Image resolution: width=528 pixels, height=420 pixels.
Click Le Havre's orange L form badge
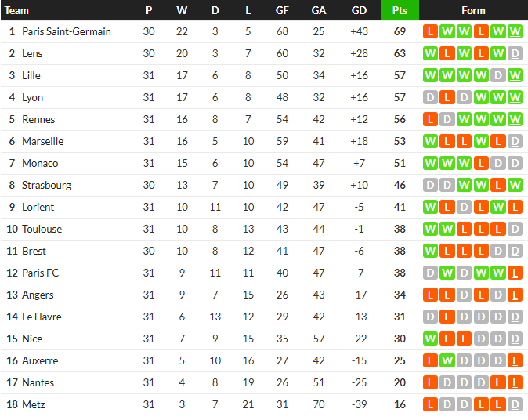click(447, 317)
